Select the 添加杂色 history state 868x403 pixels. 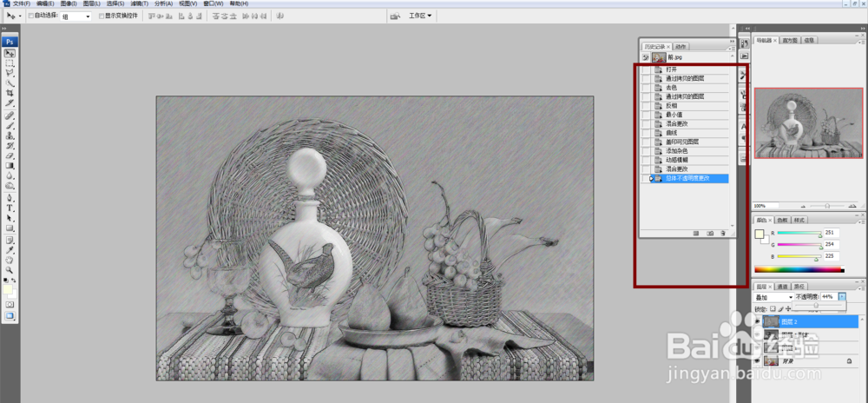690,151
